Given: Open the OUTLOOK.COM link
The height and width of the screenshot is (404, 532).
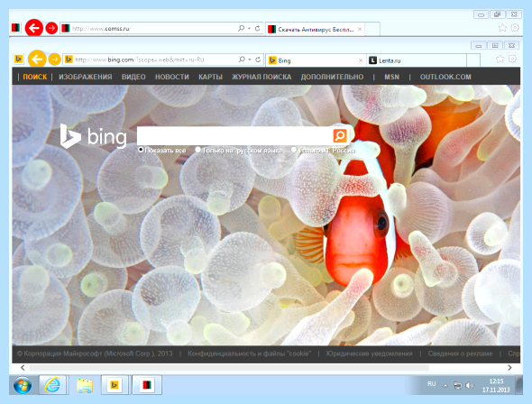Looking at the screenshot, I should coord(445,77).
